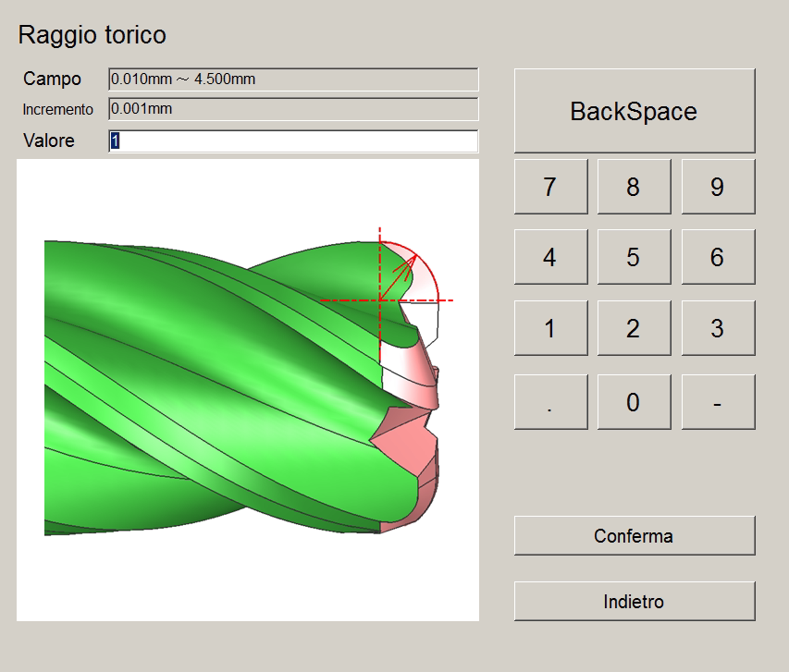
Task: Tap keypad digit 4
Action: (x=551, y=257)
